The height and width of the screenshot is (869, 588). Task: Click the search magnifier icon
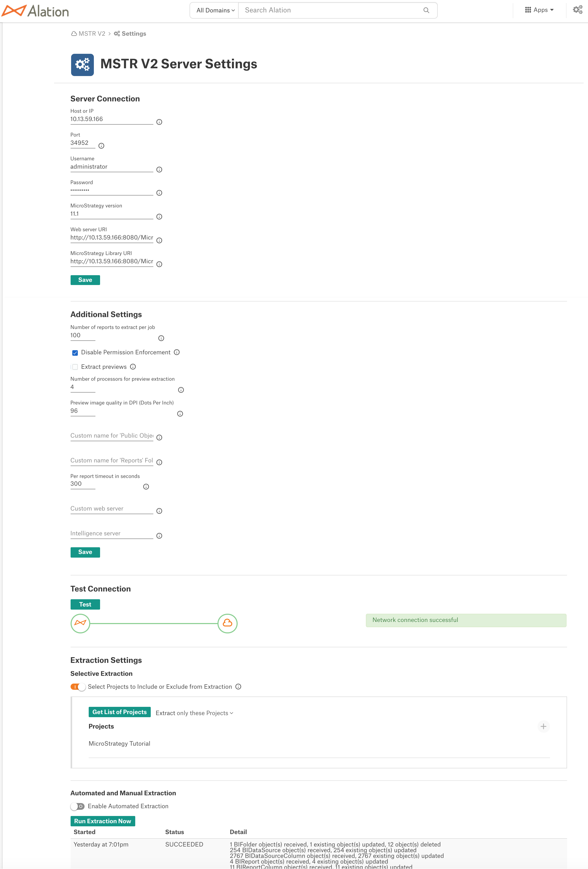(x=426, y=10)
